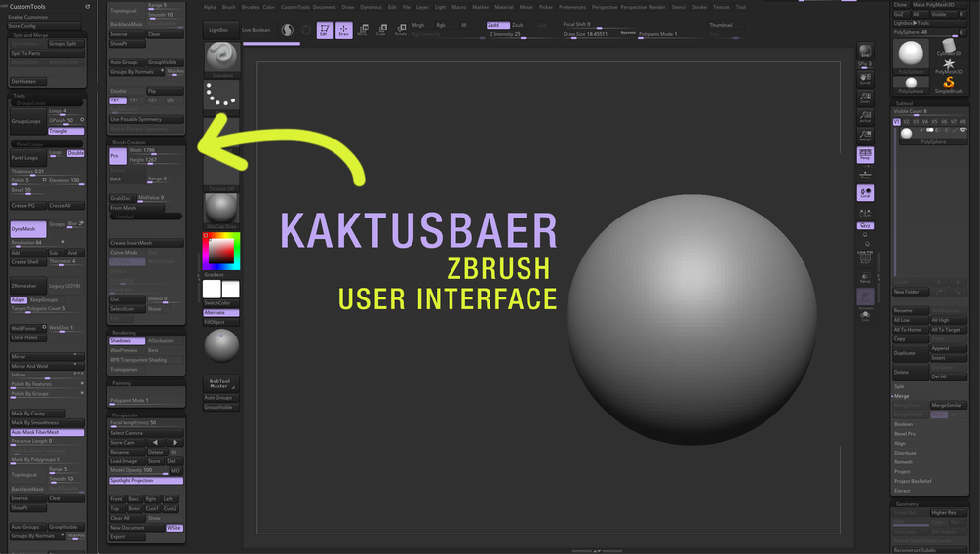
Task: Select the Scroll navigation icon
Action: (865, 79)
